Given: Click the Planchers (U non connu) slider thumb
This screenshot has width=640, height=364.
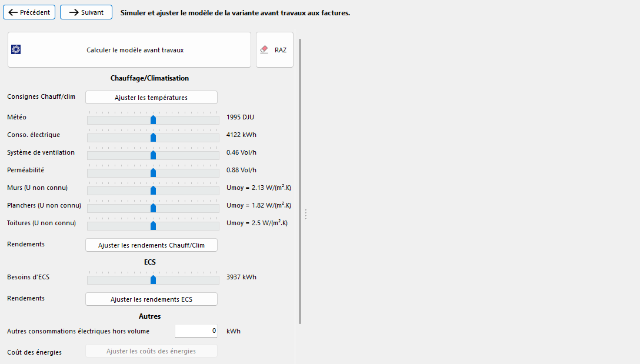Looking at the screenshot, I should [153, 208].
